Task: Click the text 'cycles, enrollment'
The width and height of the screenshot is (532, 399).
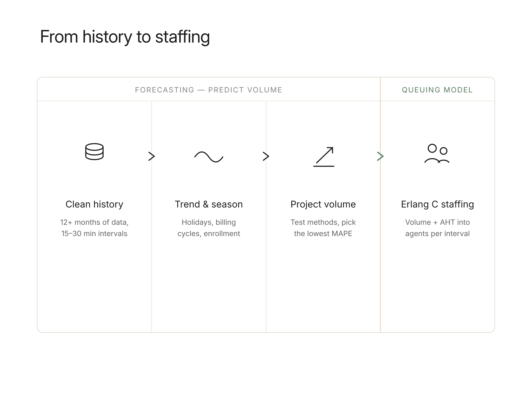Action: [209, 234]
